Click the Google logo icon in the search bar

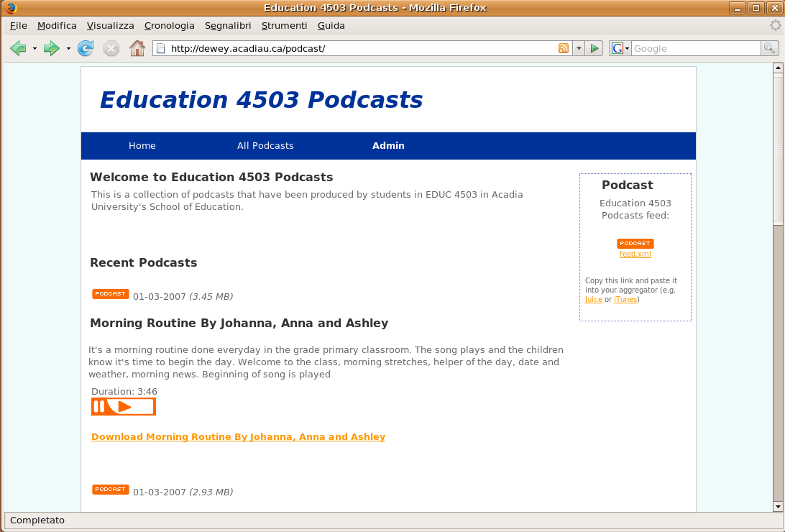click(x=618, y=48)
